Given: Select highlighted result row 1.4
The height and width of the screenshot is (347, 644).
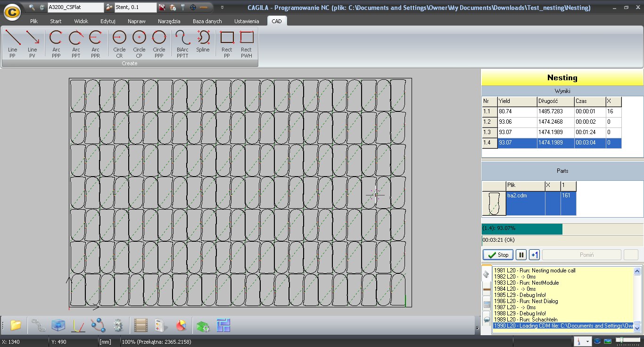Looking at the screenshot, I should tap(552, 143).
